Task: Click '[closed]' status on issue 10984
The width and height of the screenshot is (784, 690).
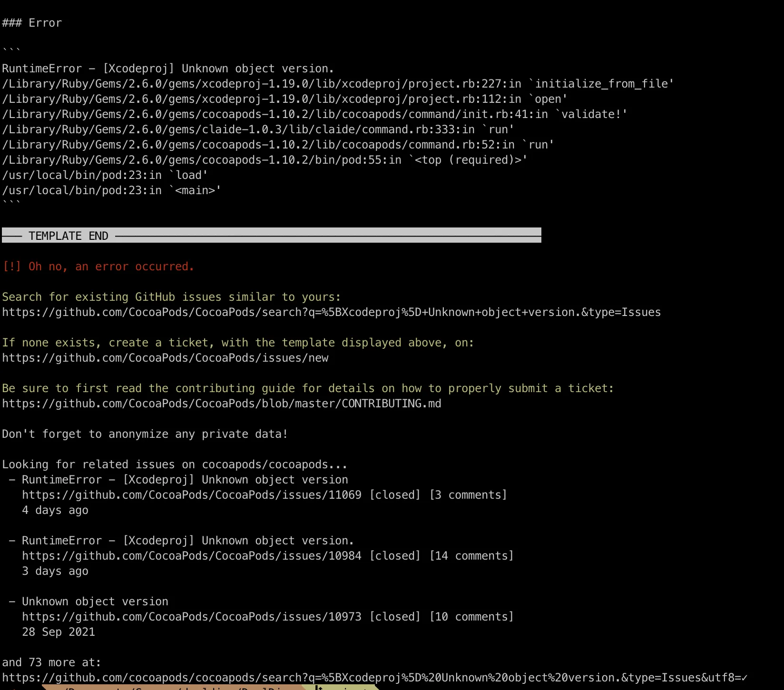Action: (395, 556)
